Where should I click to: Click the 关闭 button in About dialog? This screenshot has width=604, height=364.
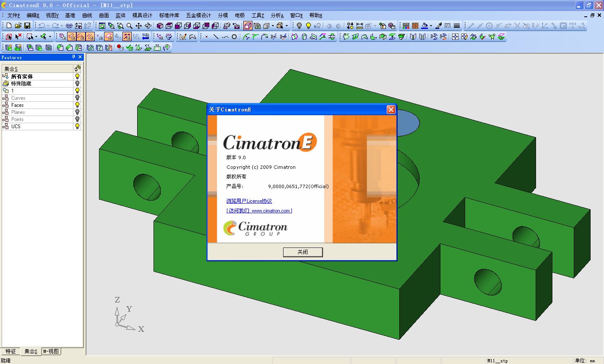[303, 252]
